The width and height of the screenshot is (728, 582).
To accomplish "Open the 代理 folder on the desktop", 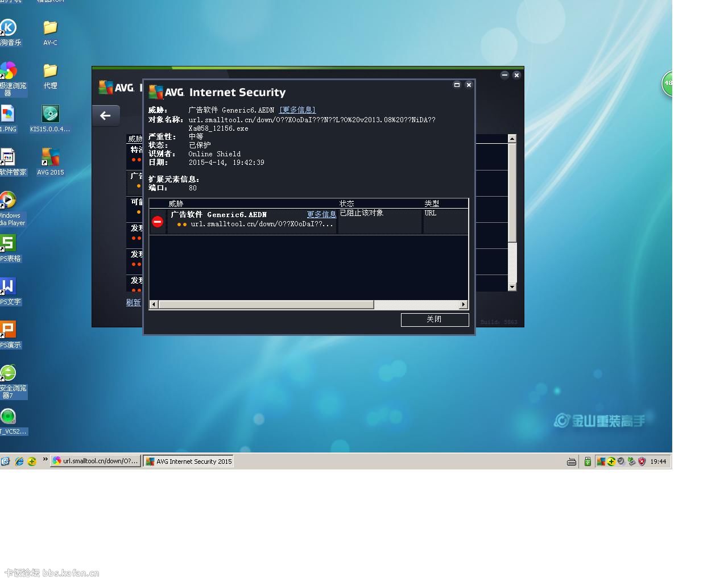I will click(50, 76).
